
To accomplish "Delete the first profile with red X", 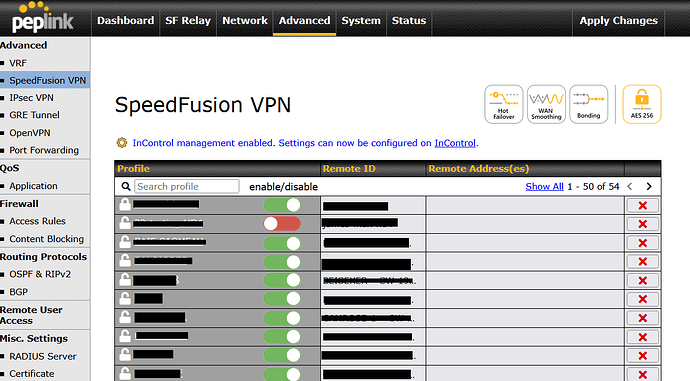I will [x=642, y=205].
